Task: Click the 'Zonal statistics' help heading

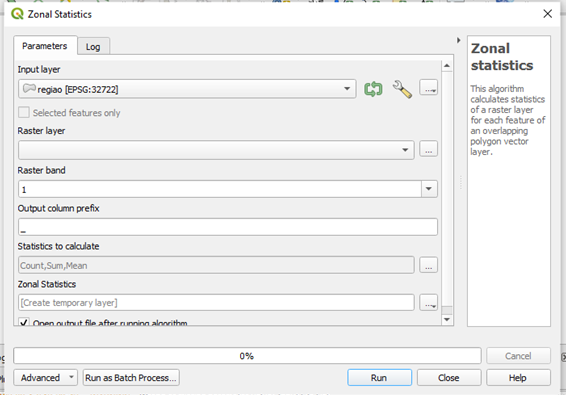Action: (x=502, y=57)
